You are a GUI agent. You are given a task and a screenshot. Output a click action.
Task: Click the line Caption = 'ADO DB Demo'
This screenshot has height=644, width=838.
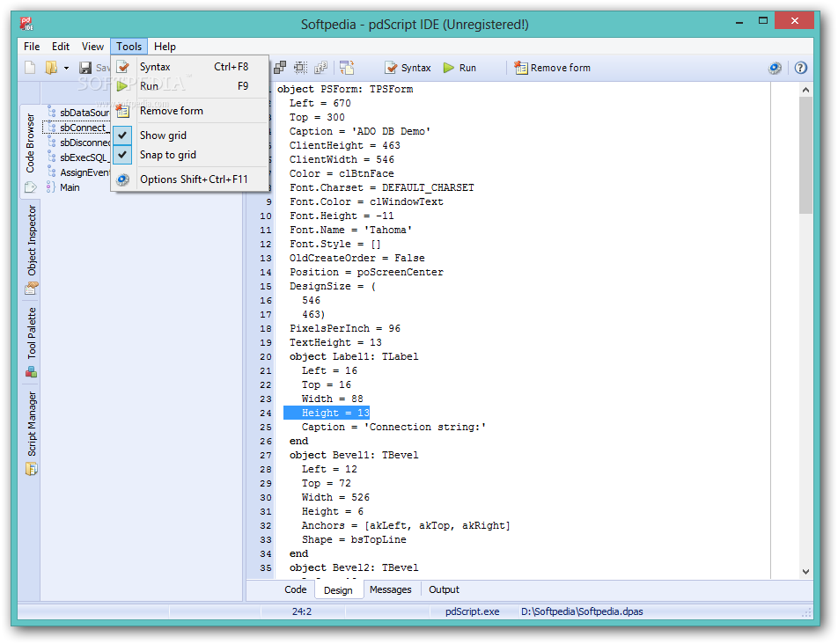point(360,131)
